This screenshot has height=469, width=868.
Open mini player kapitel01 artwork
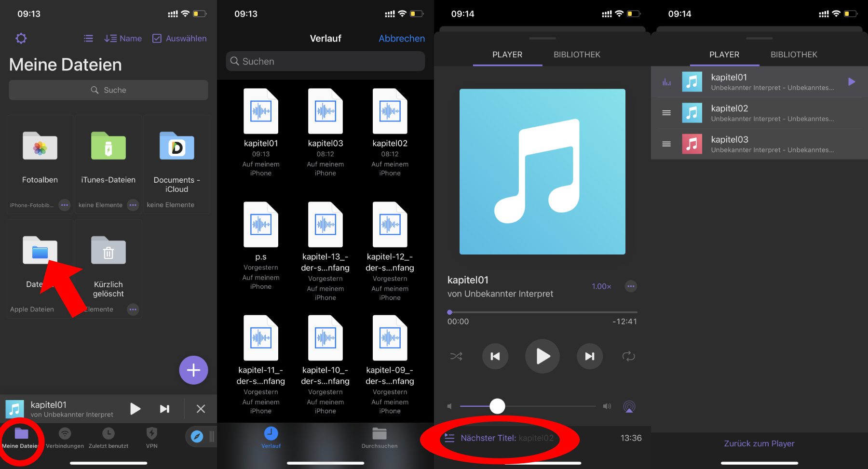pyautogui.click(x=14, y=409)
